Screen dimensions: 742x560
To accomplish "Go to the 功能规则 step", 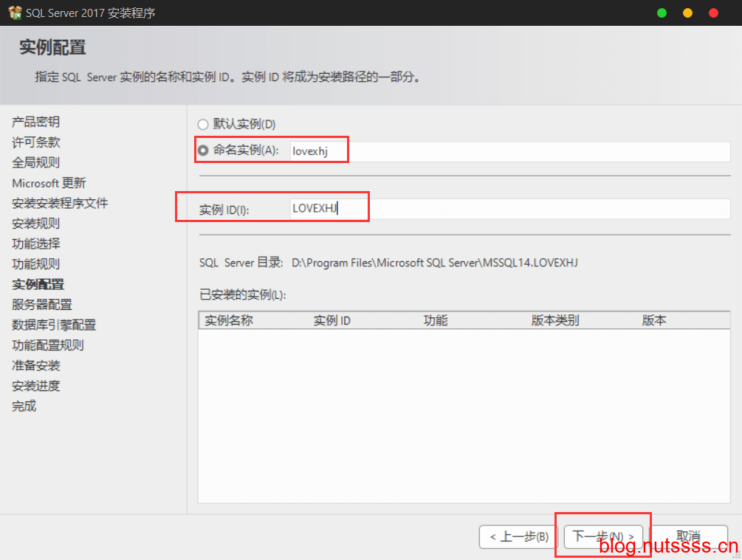I will (36, 264).
